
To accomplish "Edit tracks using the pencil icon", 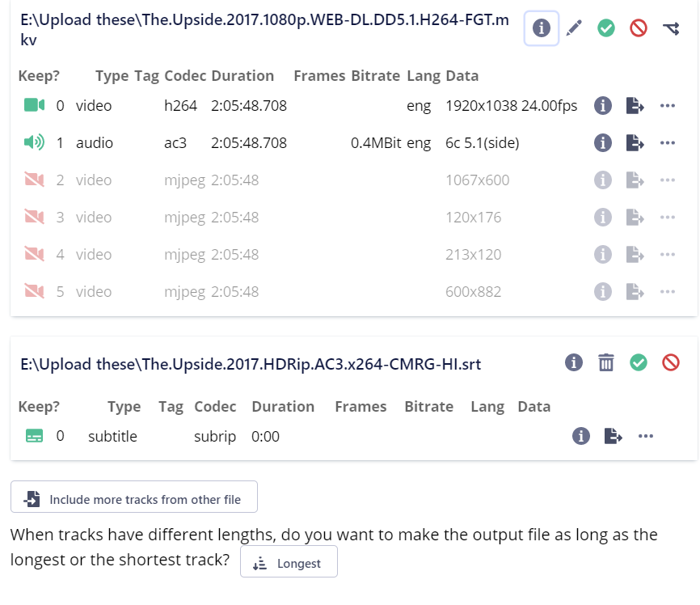I will click(576, 27).
